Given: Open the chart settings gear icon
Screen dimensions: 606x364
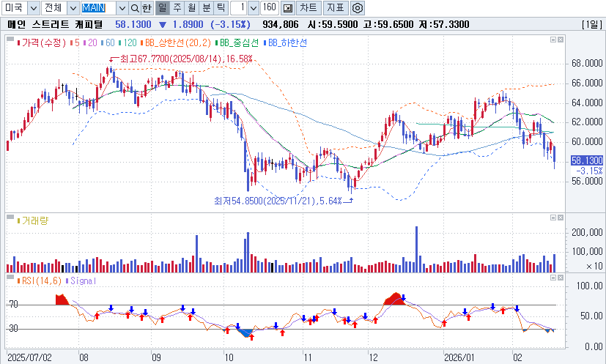Looking at the screenshot, I should [358, 8].
